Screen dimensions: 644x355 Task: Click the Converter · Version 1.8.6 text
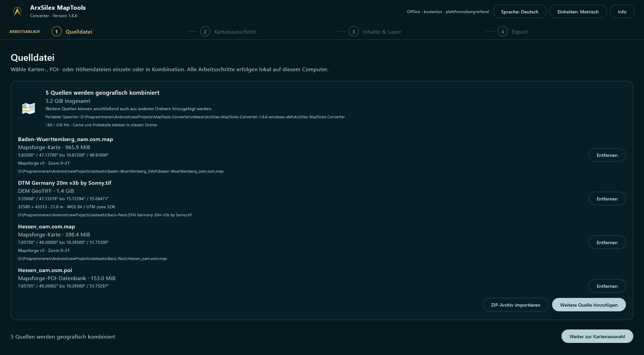[x=54, y=16]
